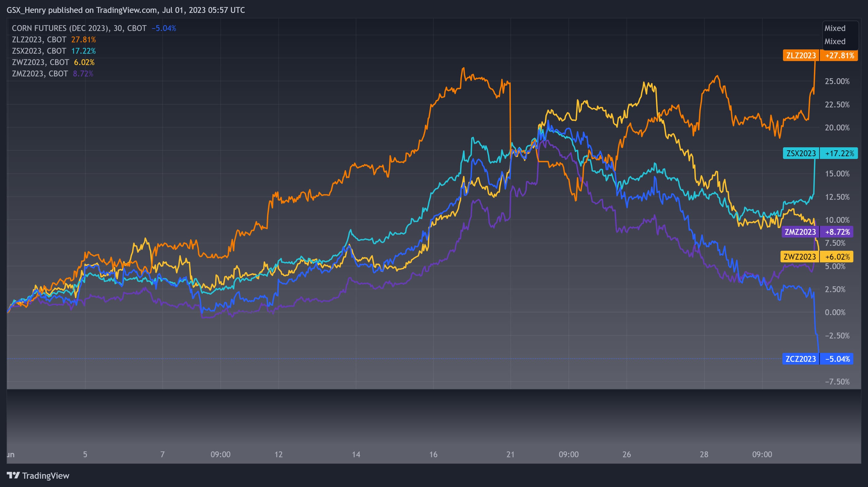Image resolution: width=868 pixels, height=487 pixels.
Task: Click the TradingView wordmark text
Action: [45, 476]
